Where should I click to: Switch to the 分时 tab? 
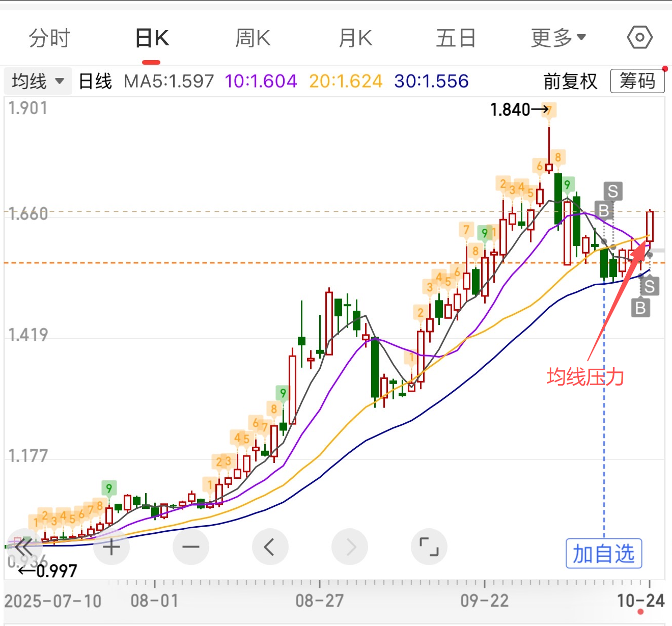pos(49,38)
